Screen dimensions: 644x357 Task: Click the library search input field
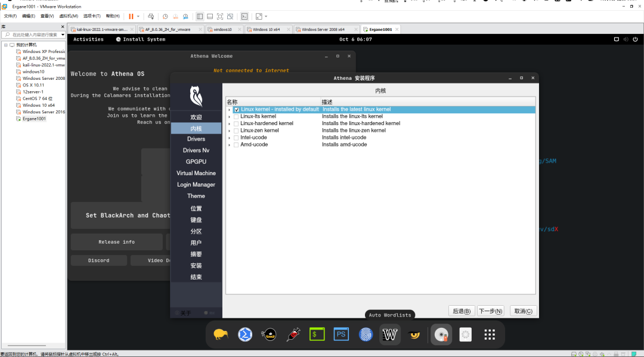[33, 35]
